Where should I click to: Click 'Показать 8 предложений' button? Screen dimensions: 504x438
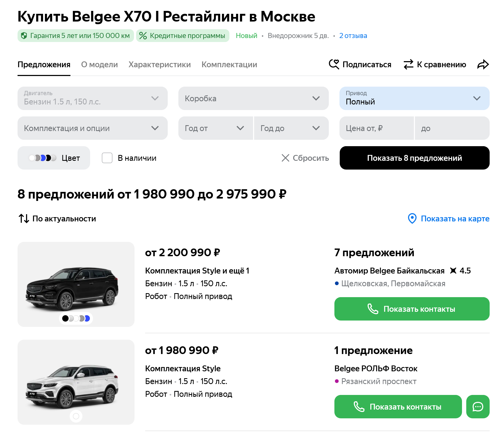(x=414, y=158)
